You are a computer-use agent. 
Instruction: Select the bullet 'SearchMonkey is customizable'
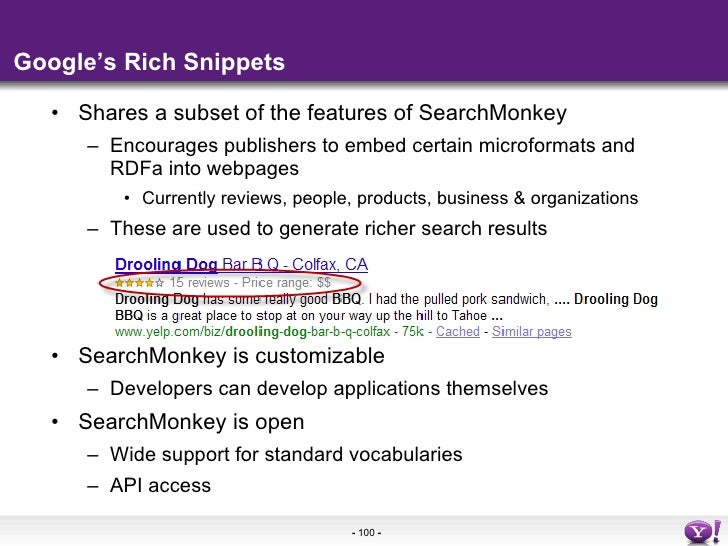[x=231, y=356]
